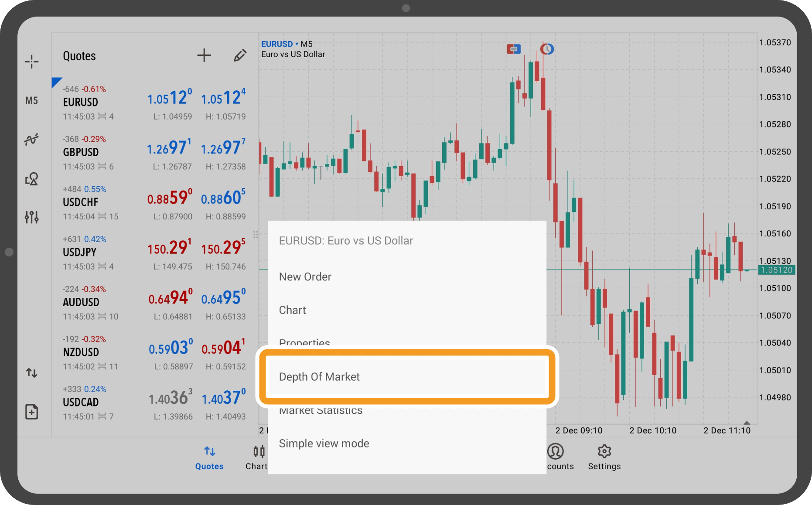812x505 pixels.
Task: Open the Settings gear tab
Action: [604, 457]
